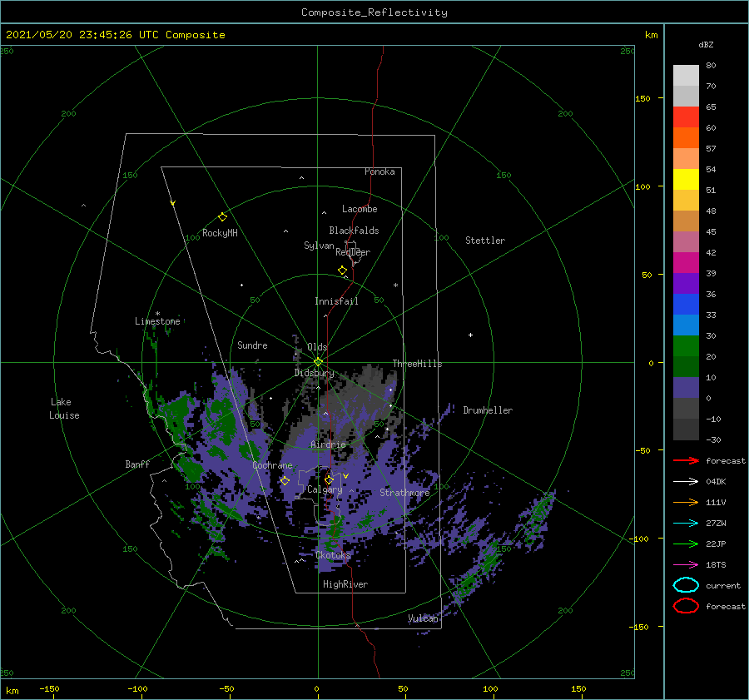Select the Sylvan label
Screen dimensions: 749x700
(x=319, y=246)
